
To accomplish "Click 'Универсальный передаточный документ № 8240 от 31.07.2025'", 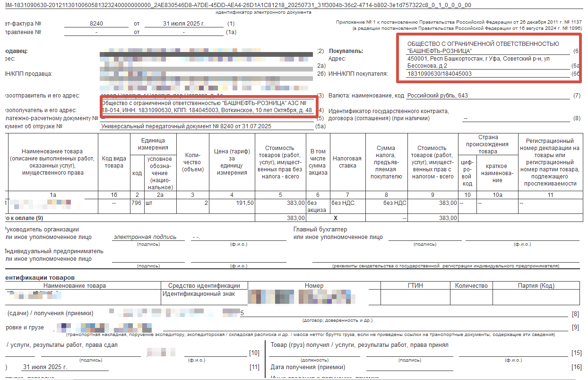I will (x=186, y=126).
